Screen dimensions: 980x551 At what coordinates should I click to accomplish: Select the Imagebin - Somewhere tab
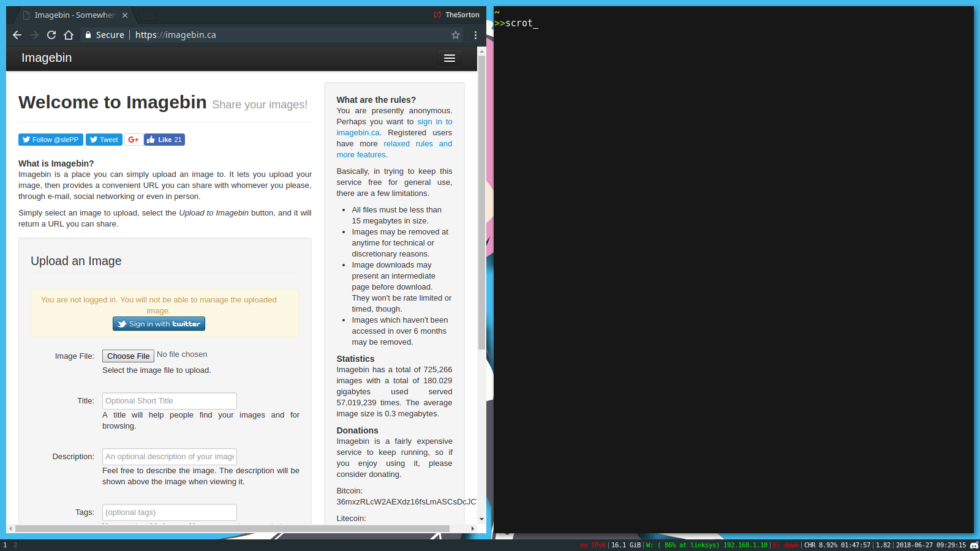click(x=73, y=15)
